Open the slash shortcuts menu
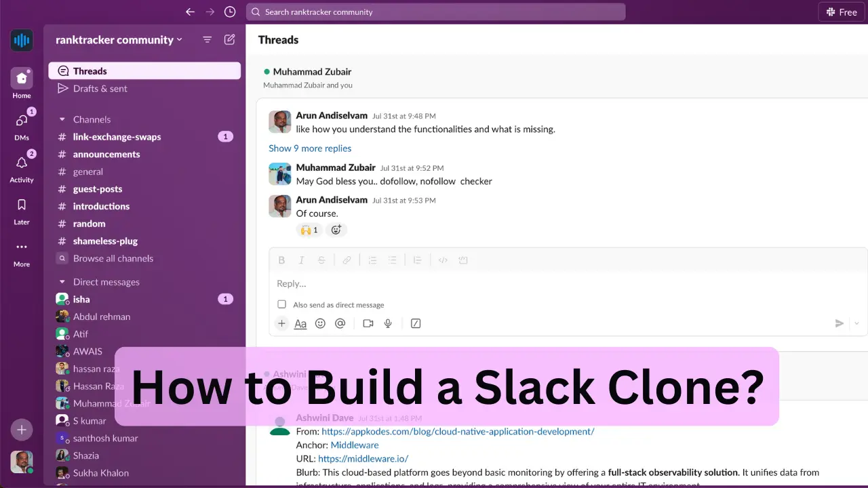The image size is (868, 488). [x=416, y=323]
